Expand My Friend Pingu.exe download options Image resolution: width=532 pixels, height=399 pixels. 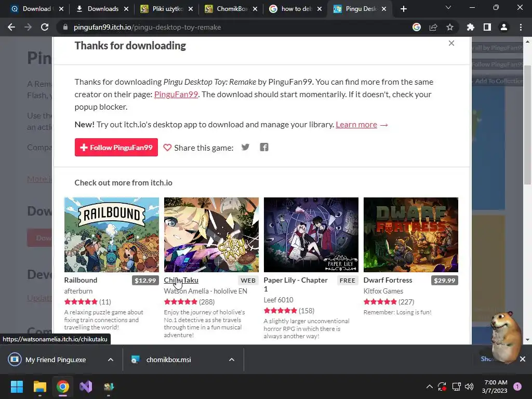111,360
